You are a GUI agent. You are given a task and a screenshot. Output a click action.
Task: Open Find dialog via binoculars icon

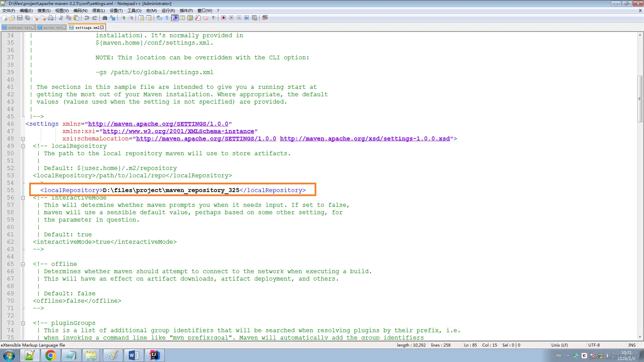coord(105,18)
